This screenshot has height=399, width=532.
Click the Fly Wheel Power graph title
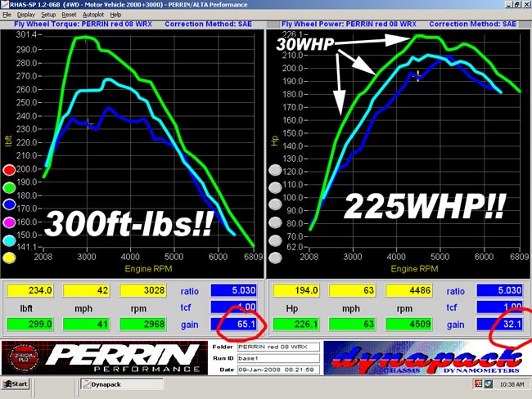tap(349, 24)
